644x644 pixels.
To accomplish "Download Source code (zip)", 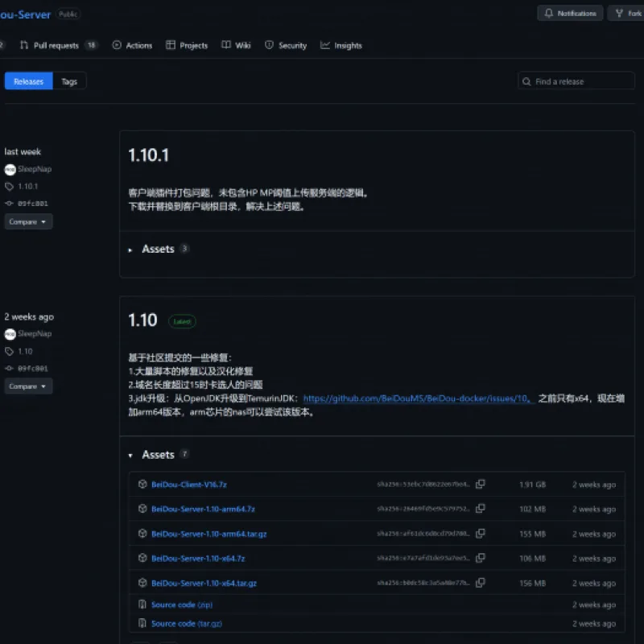I will point(182,605).
